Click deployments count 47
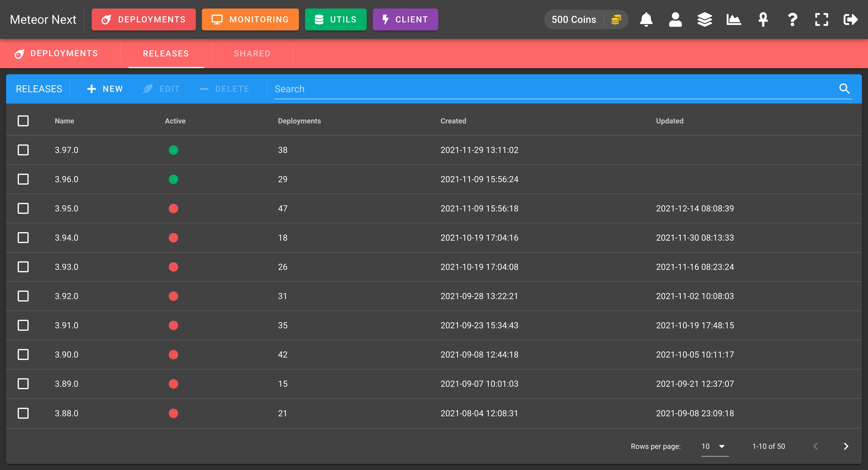 [x=283, y=208]
